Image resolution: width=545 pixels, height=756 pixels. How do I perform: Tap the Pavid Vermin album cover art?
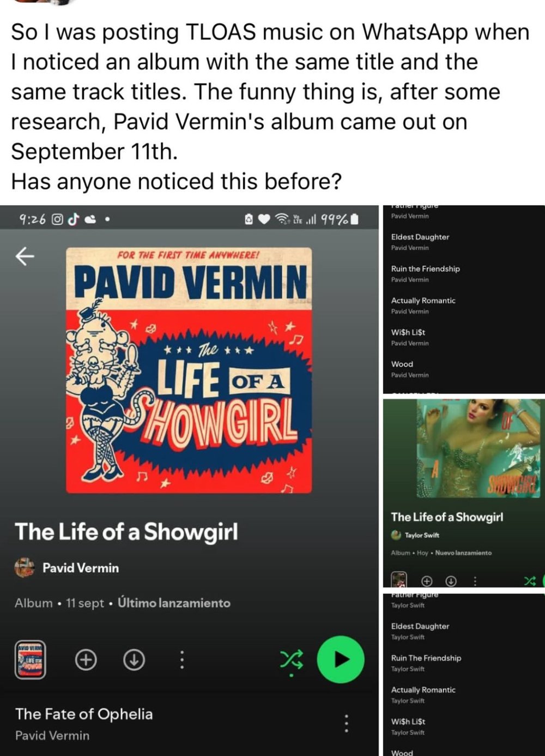click(189, 370)
